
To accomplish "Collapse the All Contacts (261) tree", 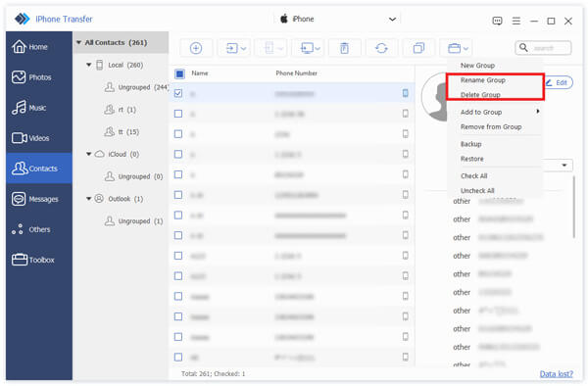I will [x=78, y=42].
